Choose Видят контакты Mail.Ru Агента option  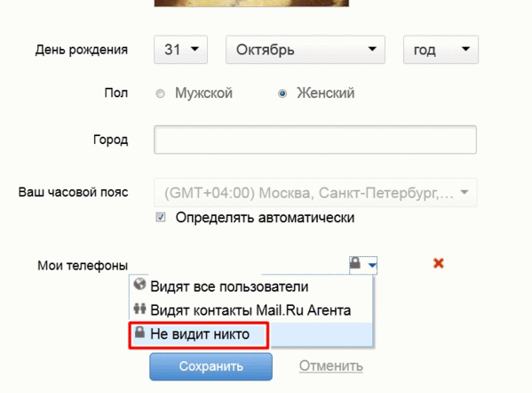(x=251, y=310)
